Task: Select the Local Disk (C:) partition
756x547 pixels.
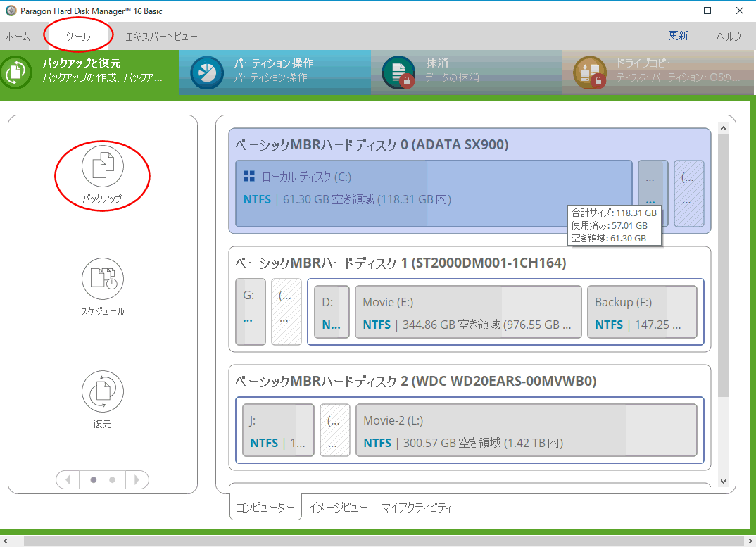Action: click(x=433, y=194)
